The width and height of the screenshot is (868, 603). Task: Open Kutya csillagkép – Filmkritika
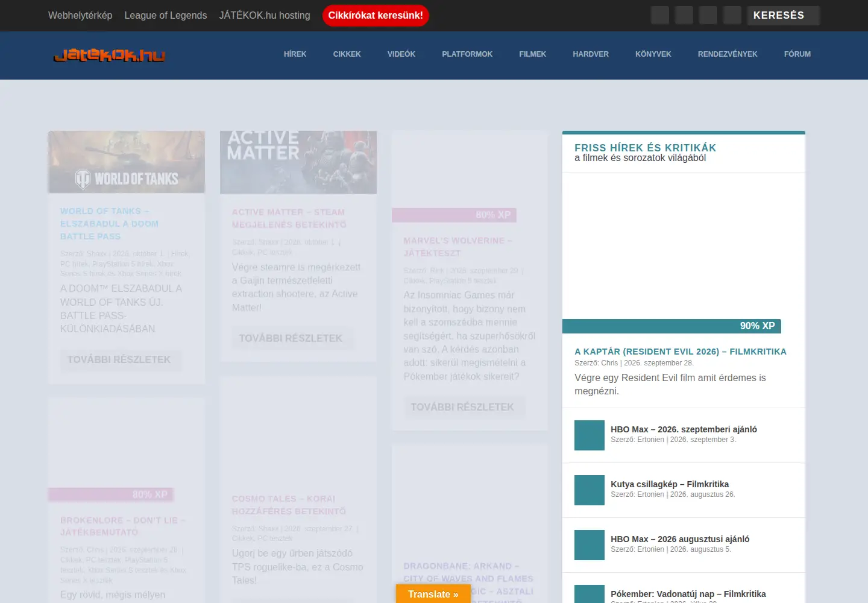point(670,484)
